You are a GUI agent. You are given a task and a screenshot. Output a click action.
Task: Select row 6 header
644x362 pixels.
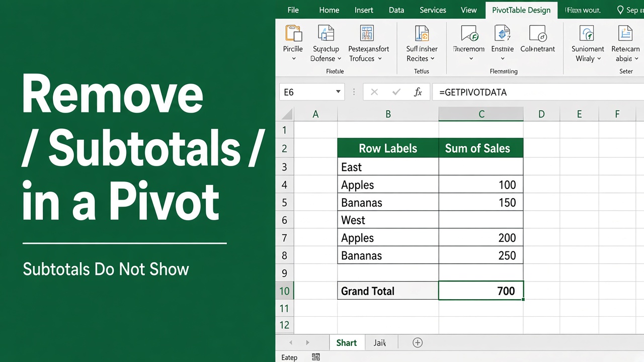[284, 220]
